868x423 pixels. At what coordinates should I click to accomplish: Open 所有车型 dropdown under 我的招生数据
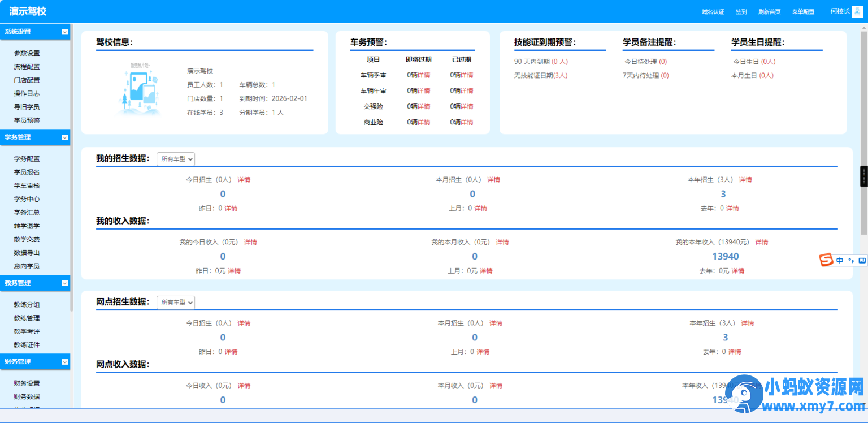point(176,159)
